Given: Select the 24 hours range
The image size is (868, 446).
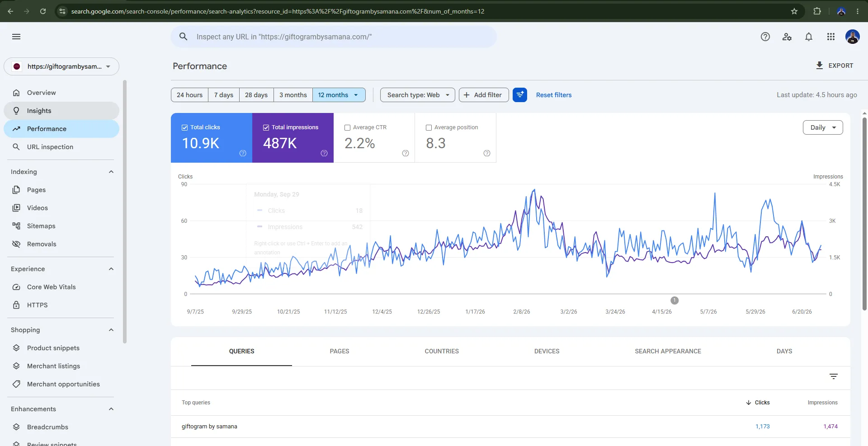Looking at the screenshot, I should 189,95.
